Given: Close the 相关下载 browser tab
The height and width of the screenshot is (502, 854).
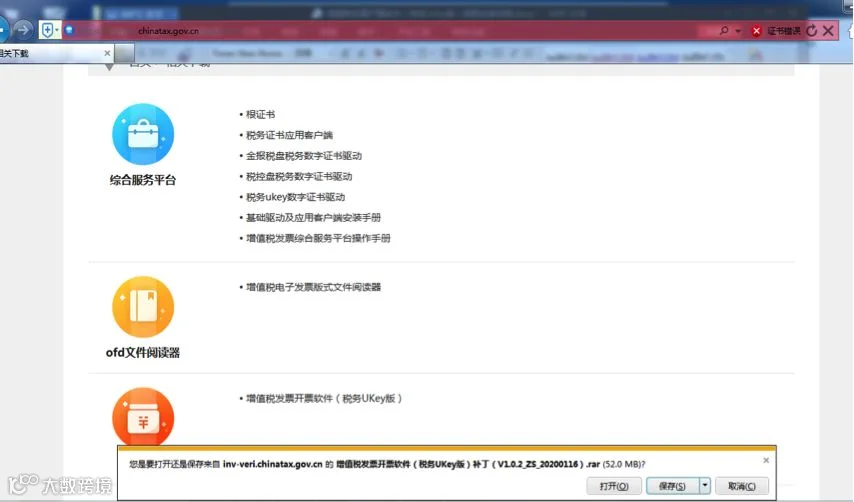Looking at the screenshot, I should (107, 53).
